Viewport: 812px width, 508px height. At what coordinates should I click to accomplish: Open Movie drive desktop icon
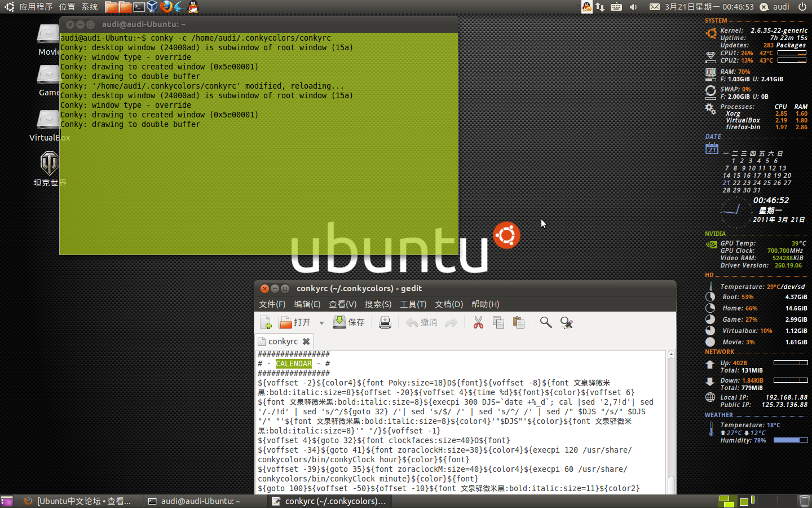click(x=48, y=40)
